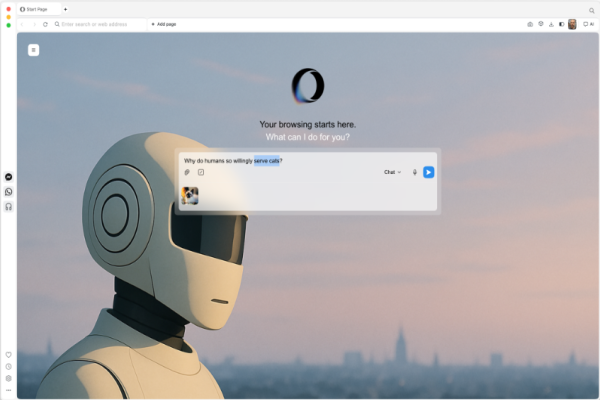The height and width of the screenshot is (400, 600).
Task: Click the search icon in tab bar
Action: (591, 9)
